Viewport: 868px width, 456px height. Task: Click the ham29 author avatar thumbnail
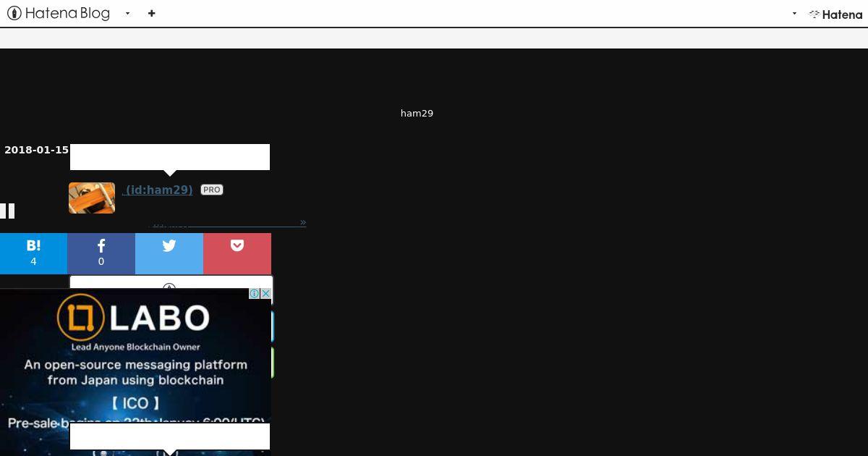[92, 198]
